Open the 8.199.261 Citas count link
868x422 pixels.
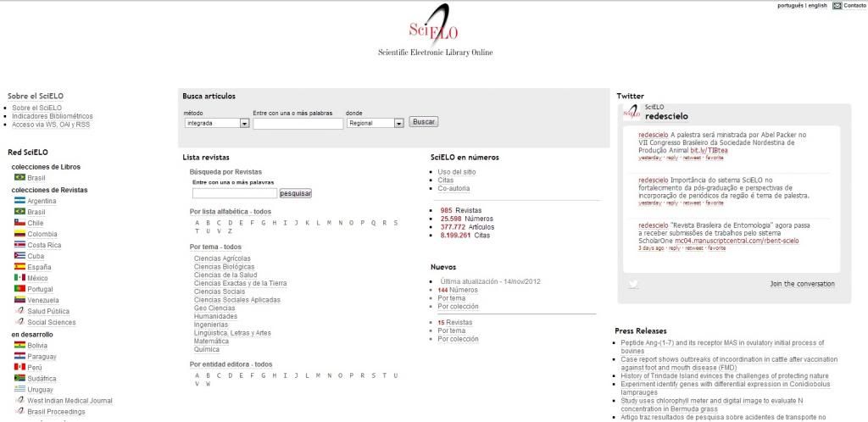pos(465,236)
